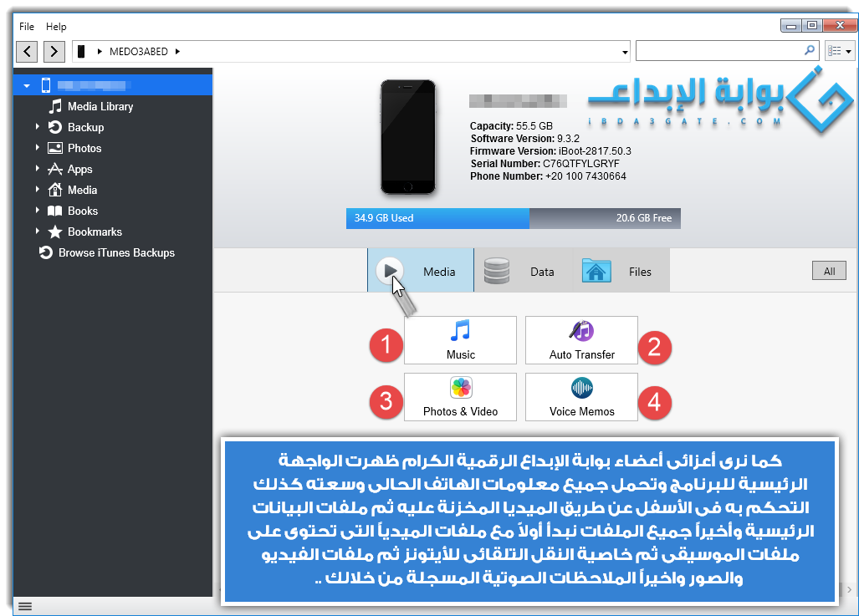Minimize the application window
Screen dimensions: 859x616
(x=791, y=25)
